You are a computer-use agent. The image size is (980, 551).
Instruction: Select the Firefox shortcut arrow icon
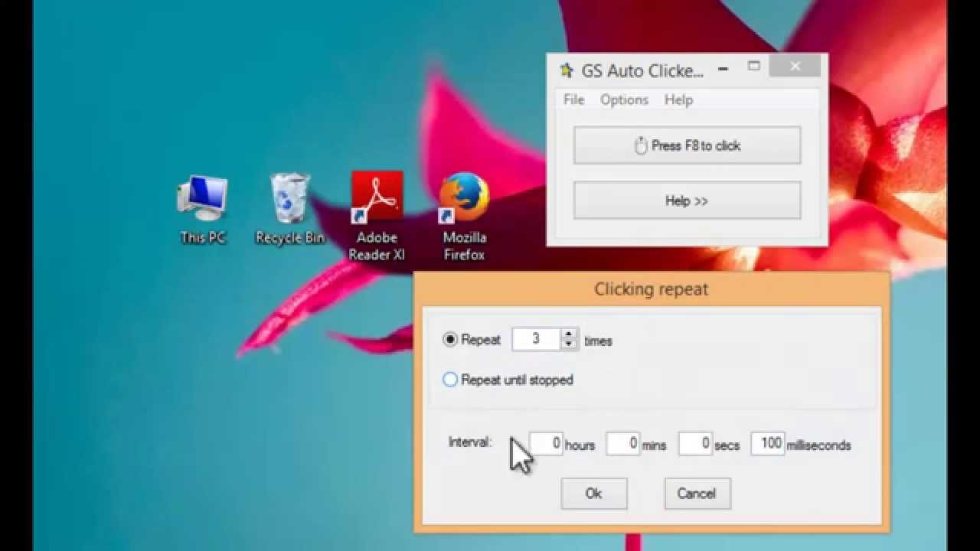pos(447,215)
